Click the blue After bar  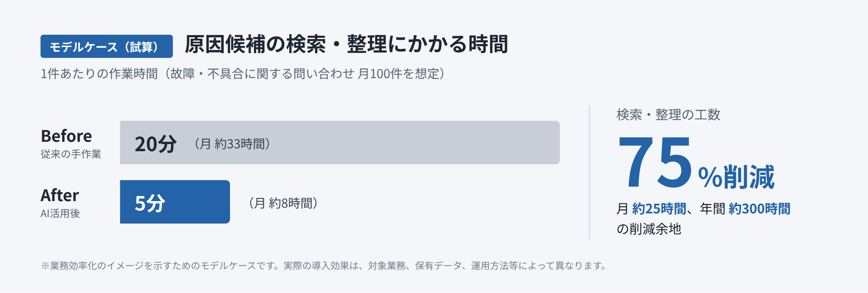pos(175,202)
